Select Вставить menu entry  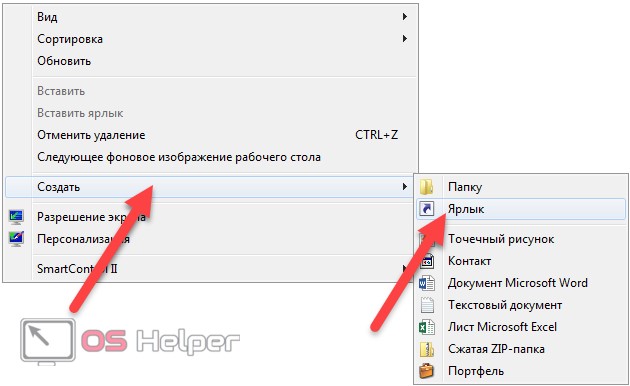[x=210, y=91]
